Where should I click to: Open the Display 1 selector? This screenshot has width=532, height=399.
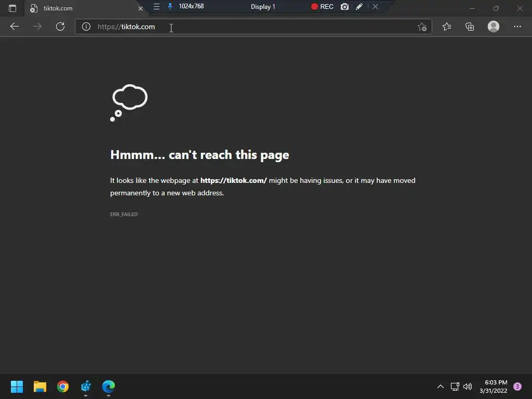(263, 7)
